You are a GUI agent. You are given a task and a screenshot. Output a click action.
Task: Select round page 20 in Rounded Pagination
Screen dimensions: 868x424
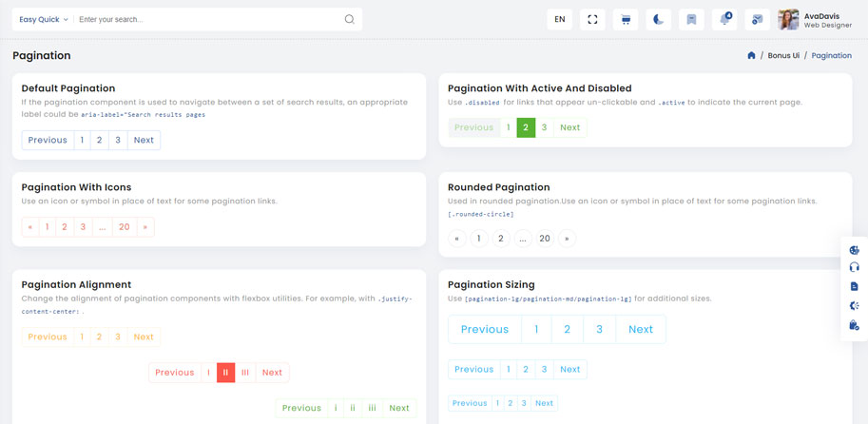[546, 239]
